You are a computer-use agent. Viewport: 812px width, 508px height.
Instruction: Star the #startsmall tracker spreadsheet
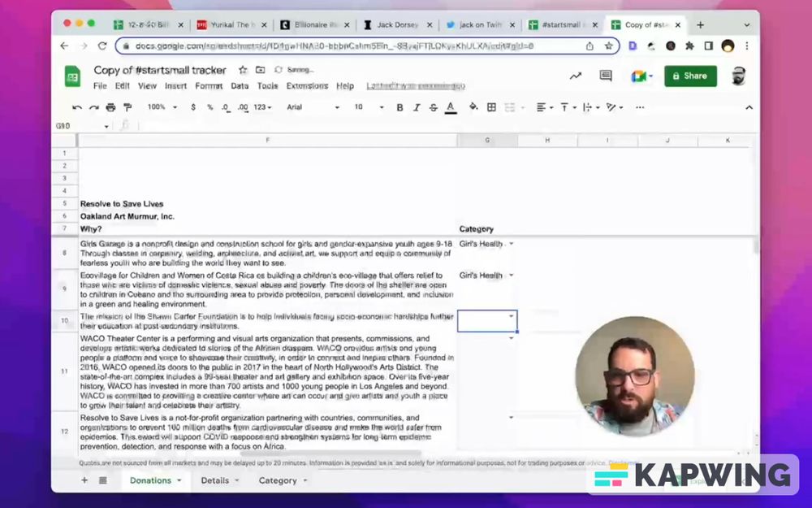pos(242,70)
